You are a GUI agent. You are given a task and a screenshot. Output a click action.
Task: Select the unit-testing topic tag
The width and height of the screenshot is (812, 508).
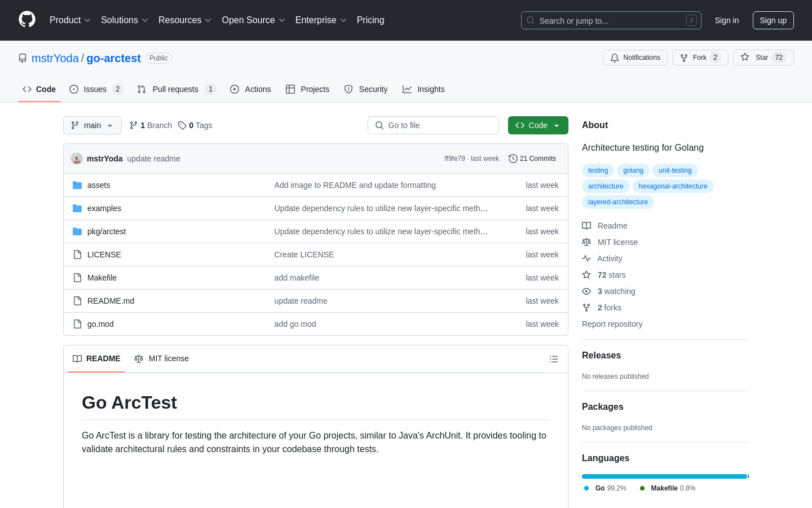click(675, 170)
